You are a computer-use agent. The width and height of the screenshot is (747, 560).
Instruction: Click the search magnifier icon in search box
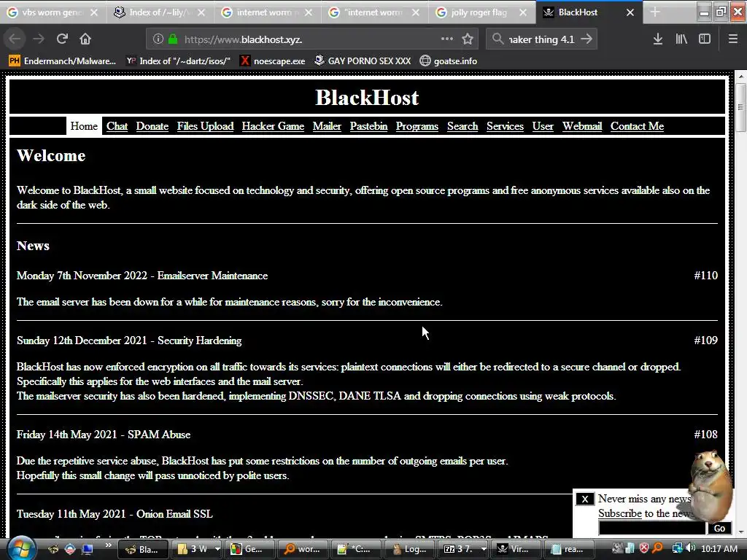coord(498,39)
